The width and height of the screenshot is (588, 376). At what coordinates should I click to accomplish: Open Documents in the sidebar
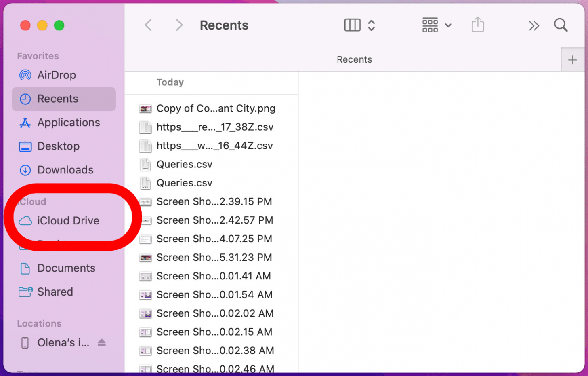[x=66, y=268]
